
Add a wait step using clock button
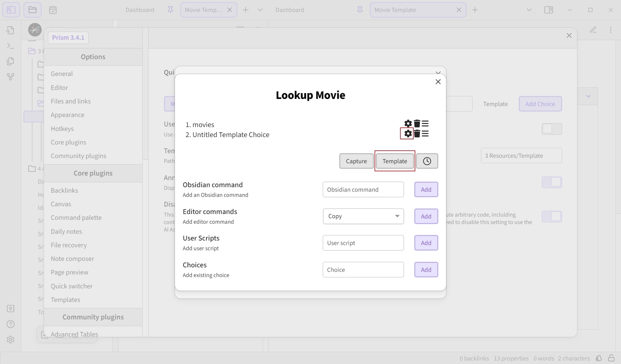(x=427, y=161)
